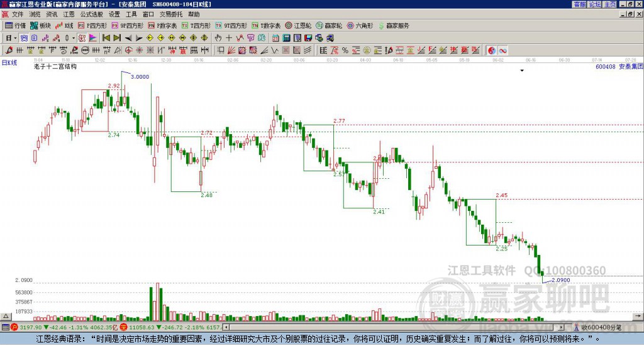The image size is (644, 345).
Task: Open the 设置 menu
Action: [x=114, y=14]
